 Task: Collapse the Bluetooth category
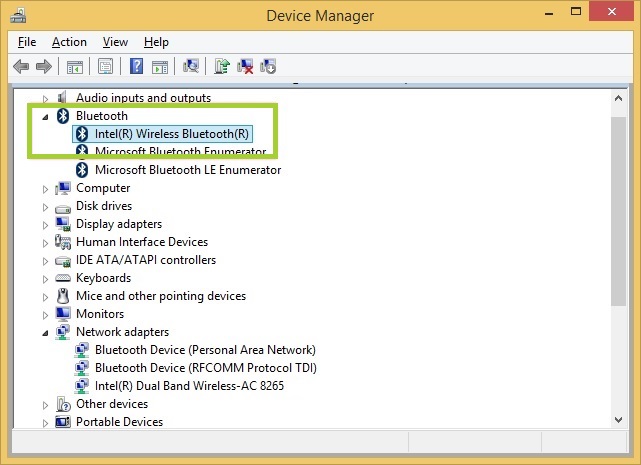point(45,116)
